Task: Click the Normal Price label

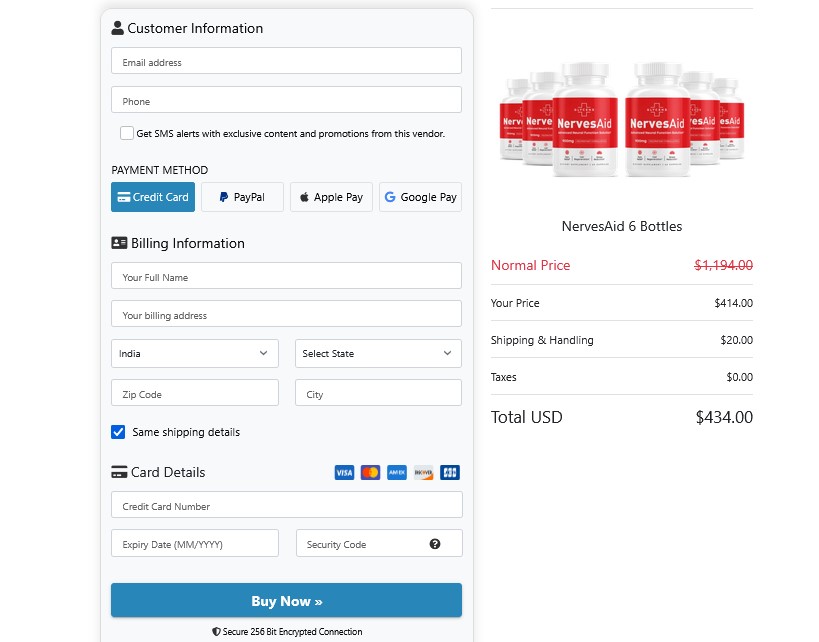Action: [530, 265]
